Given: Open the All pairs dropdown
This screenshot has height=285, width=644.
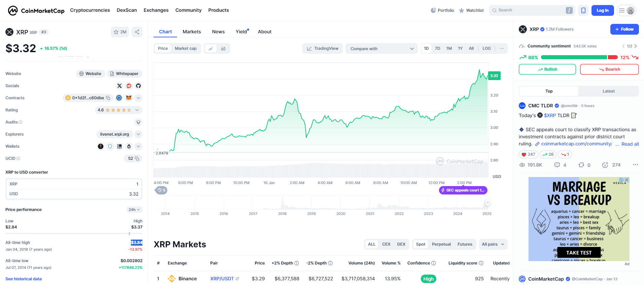Looking at the screenshot, I should tap(493, 244).
